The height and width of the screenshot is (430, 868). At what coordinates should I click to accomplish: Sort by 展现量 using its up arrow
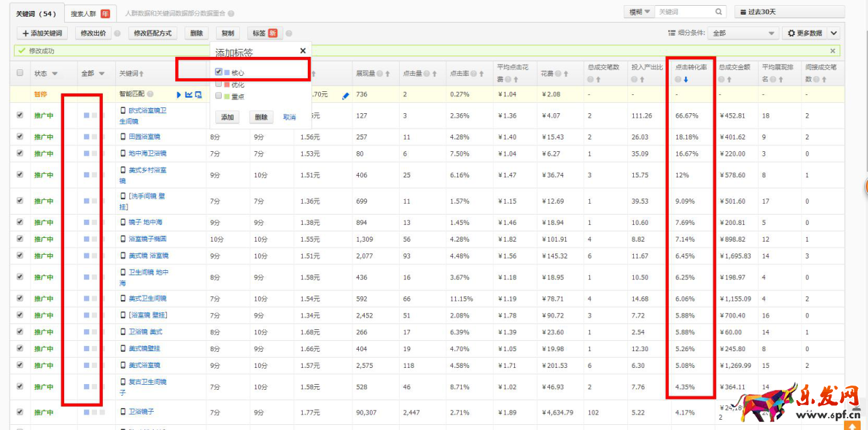click(388, 74)
